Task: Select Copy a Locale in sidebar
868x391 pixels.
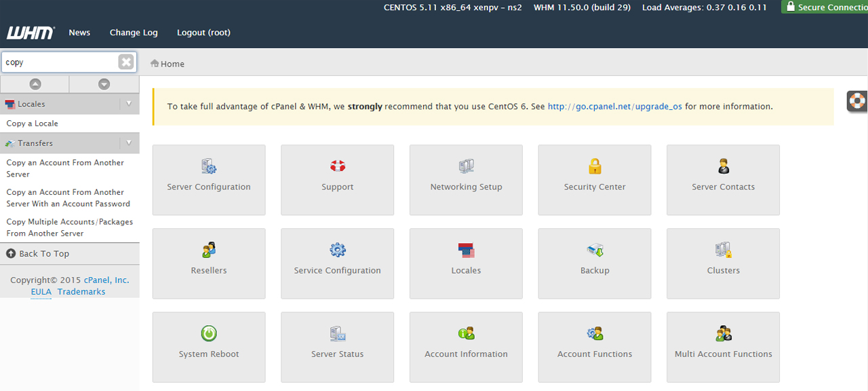Action: point(33,124)
